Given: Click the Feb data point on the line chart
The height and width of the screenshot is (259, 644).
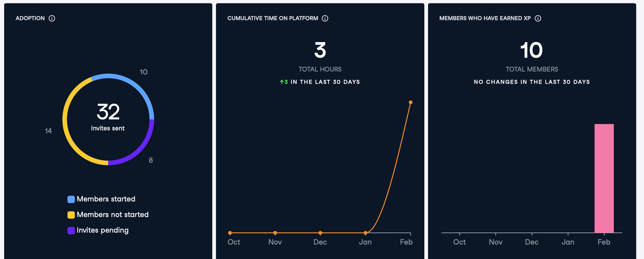Looking at the screenshot, I should click(411, 102).
